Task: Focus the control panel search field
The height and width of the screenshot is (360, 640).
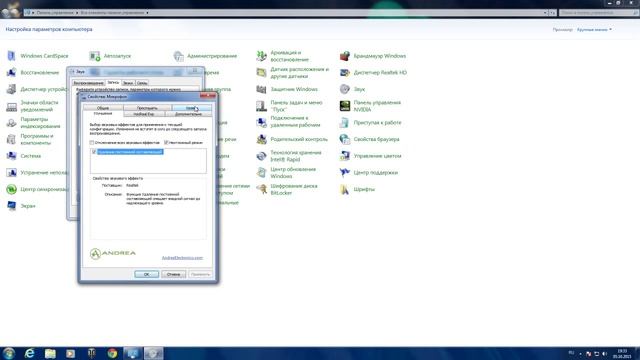Action: (598, 13)
